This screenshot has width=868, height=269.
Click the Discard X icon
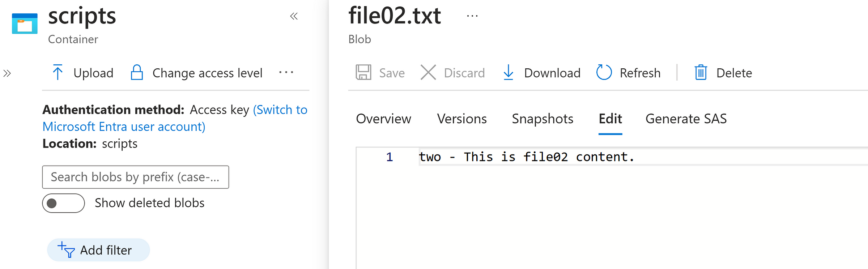pos(428,72)
